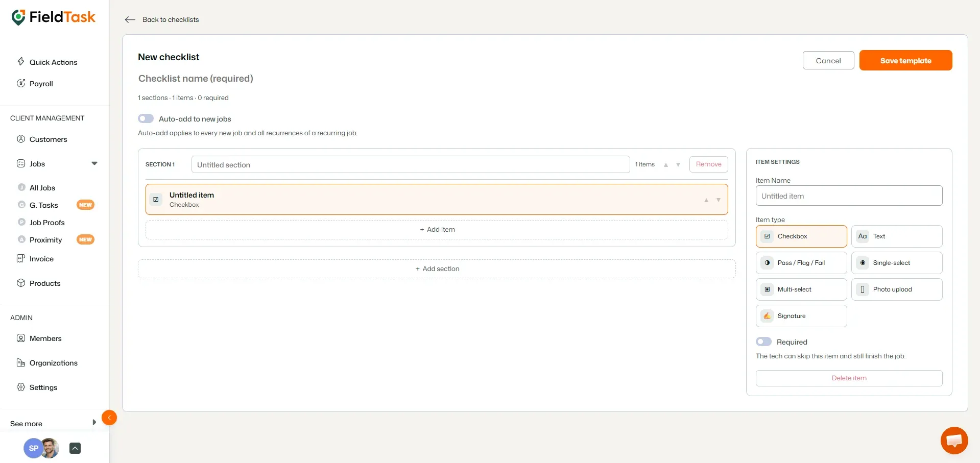Move Section 1 up arrow
The height and width of the screenshot is (463, 980).
[666, 164]
